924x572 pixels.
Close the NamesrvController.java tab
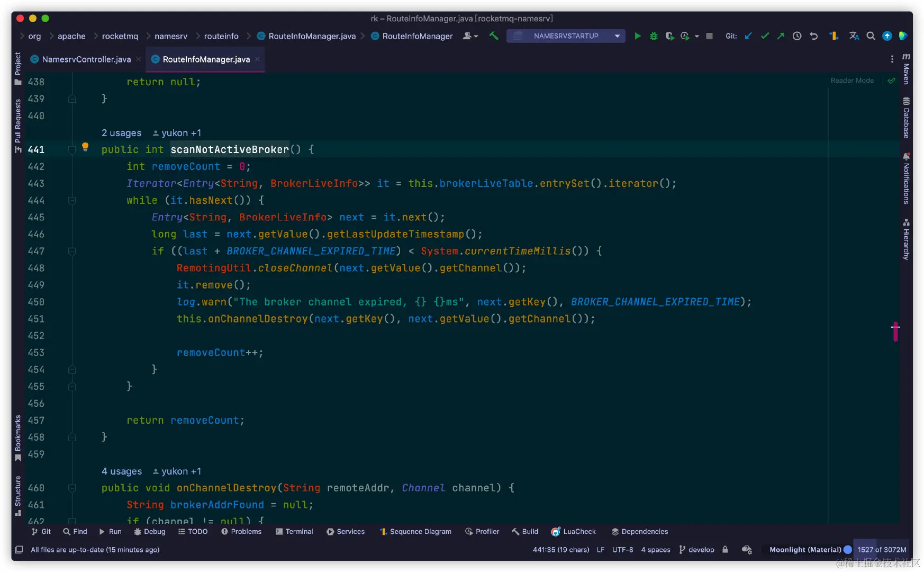(139, 59)
